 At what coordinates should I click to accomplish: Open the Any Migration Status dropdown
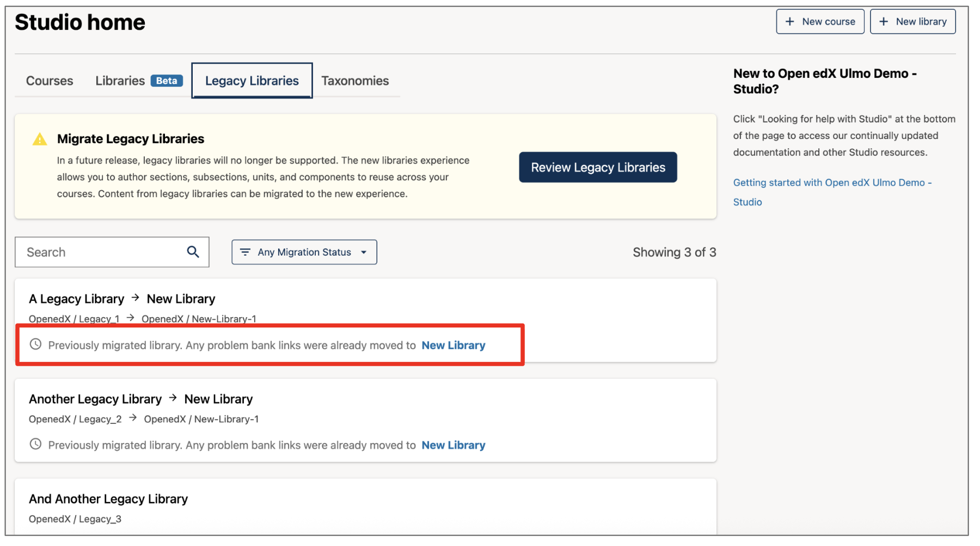(x=304, y=252)
